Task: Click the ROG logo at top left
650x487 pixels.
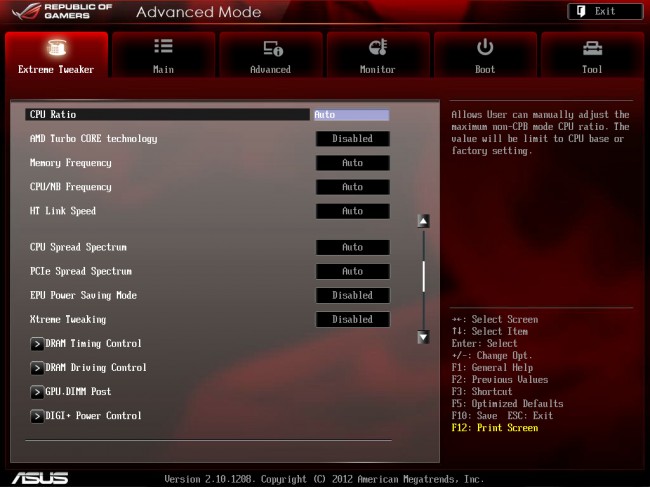Action: coord(27,11)
